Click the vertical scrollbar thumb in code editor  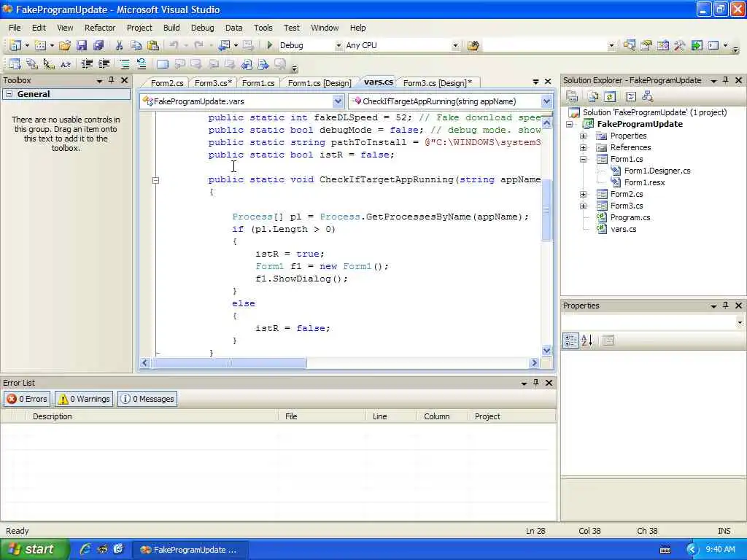547,210
